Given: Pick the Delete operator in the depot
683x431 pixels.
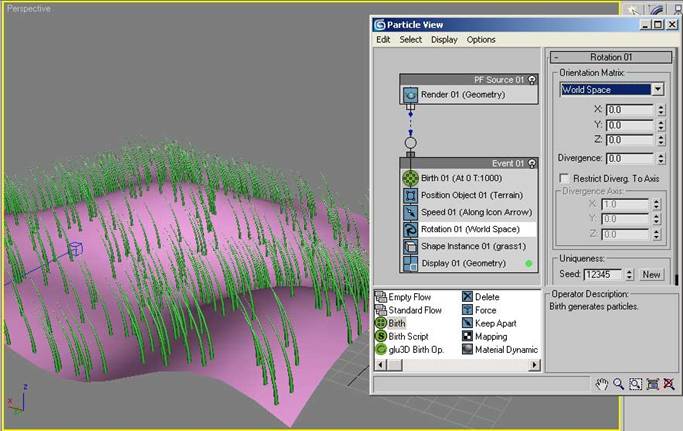Looking at the screenshot, I should (x=468, y=297).
